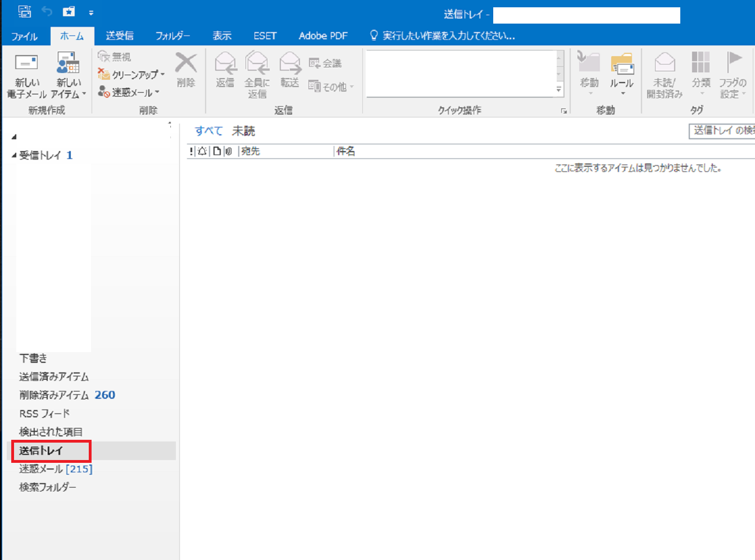Open the Clean Up (クリーンアップ) dropdown
The image size is (755, 560).
pyautogui.click(x=132, y=75)
